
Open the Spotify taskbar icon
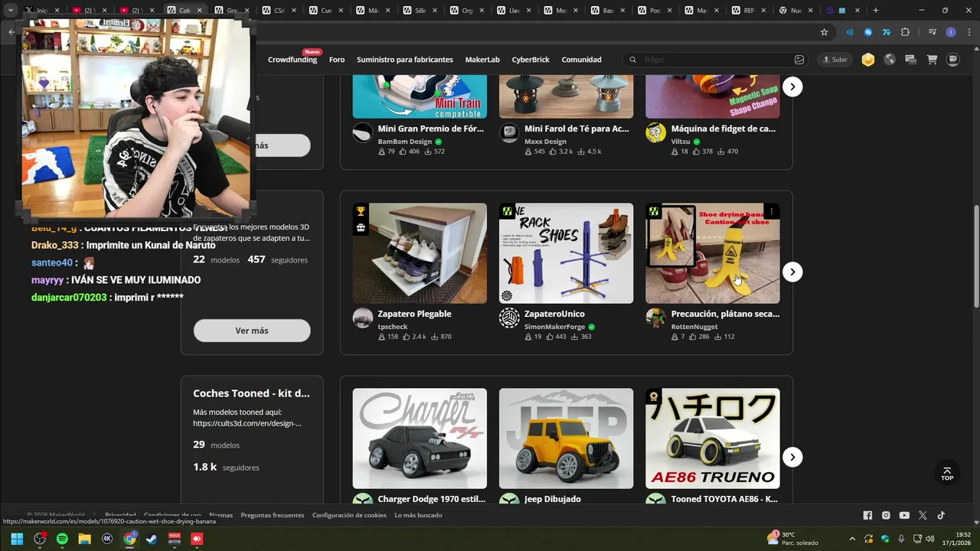62,539
